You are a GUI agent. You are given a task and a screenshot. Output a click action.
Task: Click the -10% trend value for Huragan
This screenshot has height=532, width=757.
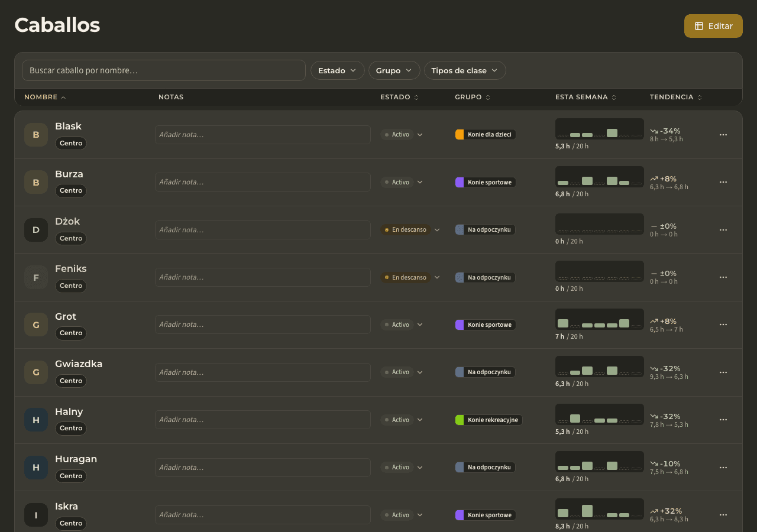[x=671, y=464]
